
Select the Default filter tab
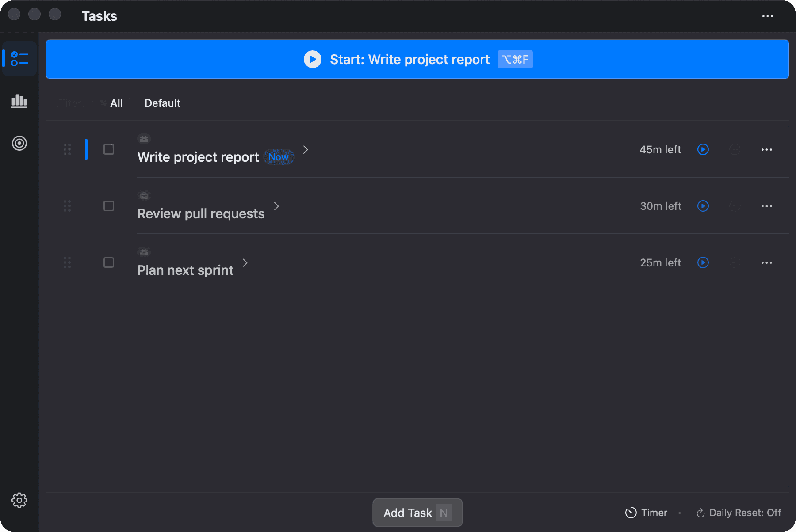(162, 103)
